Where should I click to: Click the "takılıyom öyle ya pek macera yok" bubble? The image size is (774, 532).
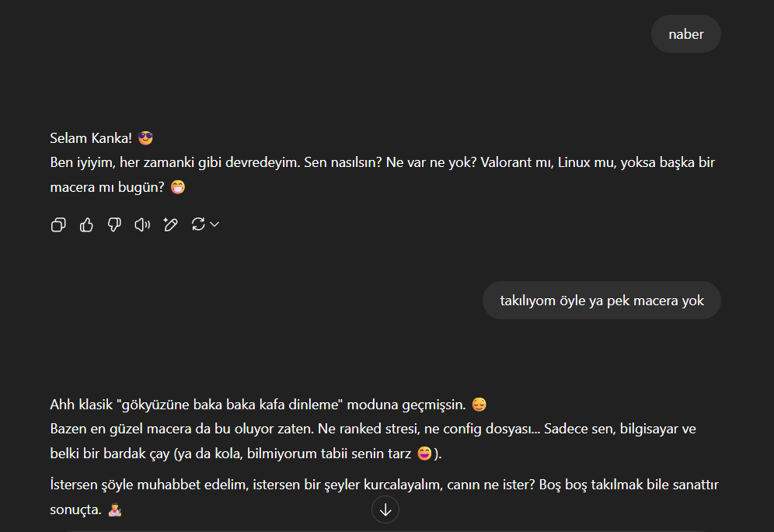pyautogui.click(x=601, y=301)
